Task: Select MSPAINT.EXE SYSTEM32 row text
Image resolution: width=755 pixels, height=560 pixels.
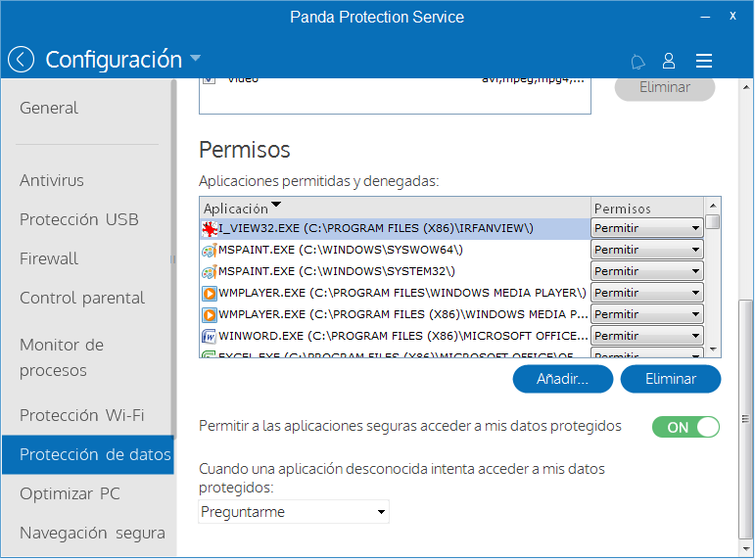Action: point(337,271)
